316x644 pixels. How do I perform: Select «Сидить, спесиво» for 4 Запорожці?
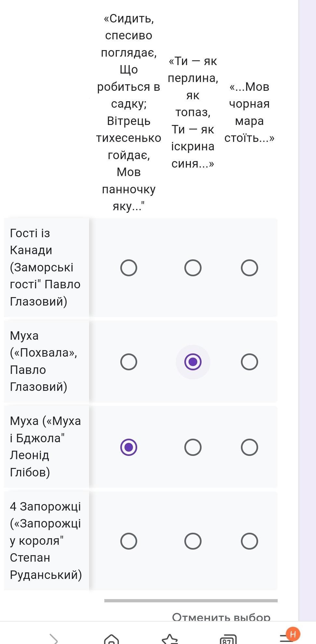[129, 541]
